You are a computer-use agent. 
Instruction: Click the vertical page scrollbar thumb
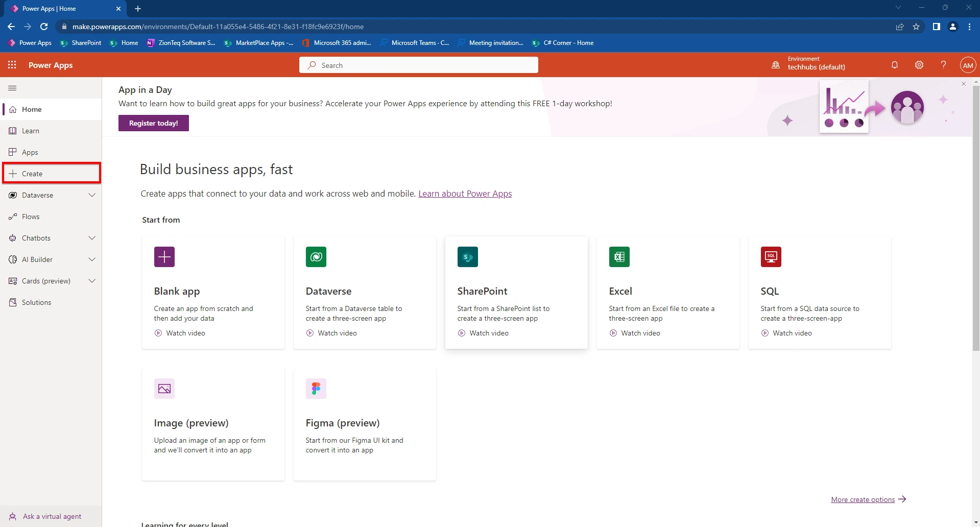pos(976,218)
